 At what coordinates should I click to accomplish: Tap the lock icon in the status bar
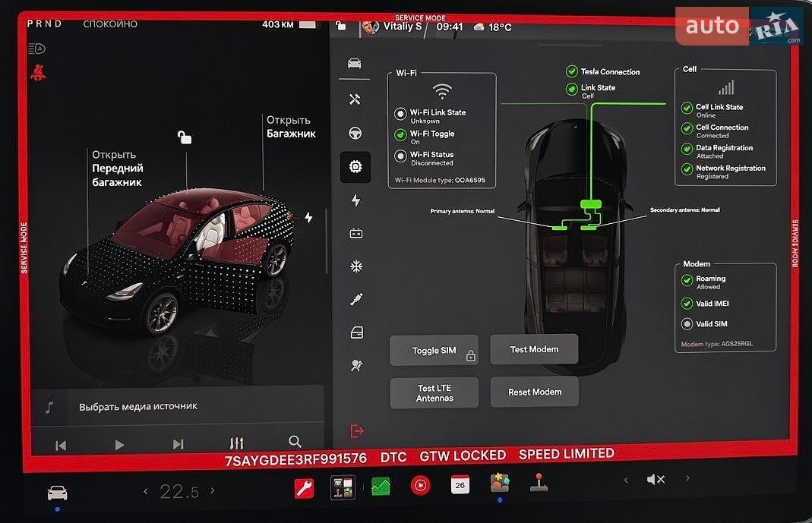(340, 25)
